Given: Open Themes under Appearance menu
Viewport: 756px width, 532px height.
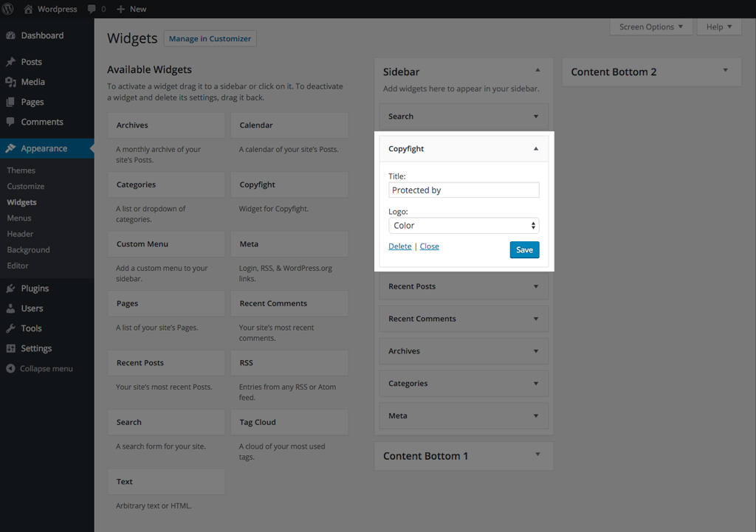Looking at the screenshot, I should 21,170.
